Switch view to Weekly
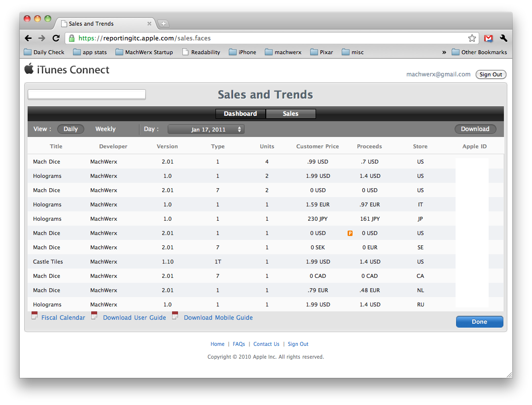532x405 pixels. click(105, 129)
